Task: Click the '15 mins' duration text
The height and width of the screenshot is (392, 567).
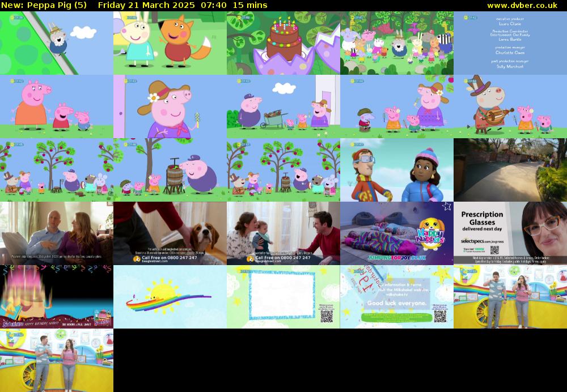Action: click(250, 6)
